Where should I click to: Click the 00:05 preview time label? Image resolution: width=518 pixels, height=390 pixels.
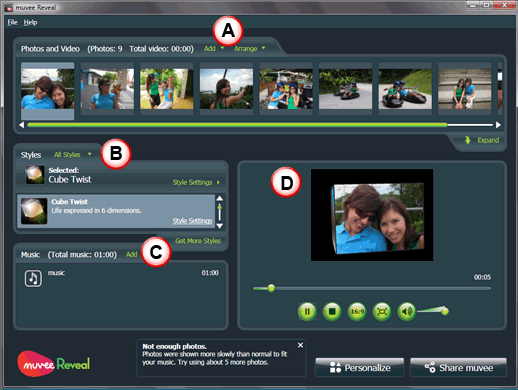click(x=482, y=277)
